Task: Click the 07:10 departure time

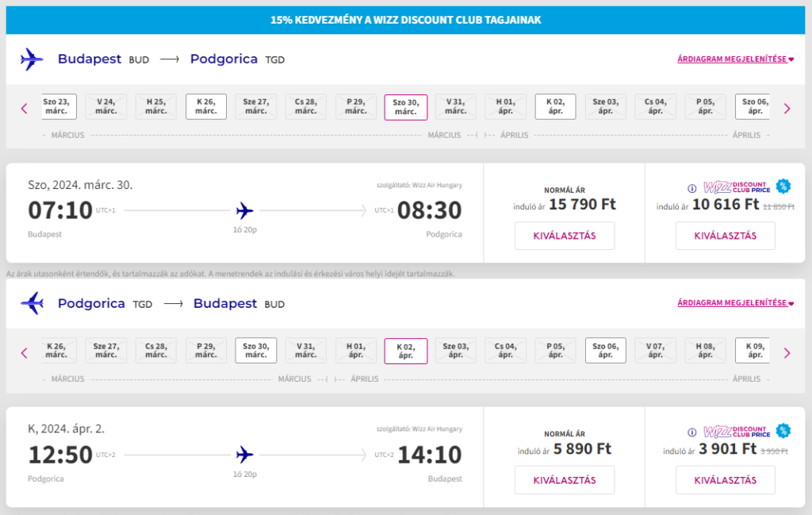Action: coord(60,210)
